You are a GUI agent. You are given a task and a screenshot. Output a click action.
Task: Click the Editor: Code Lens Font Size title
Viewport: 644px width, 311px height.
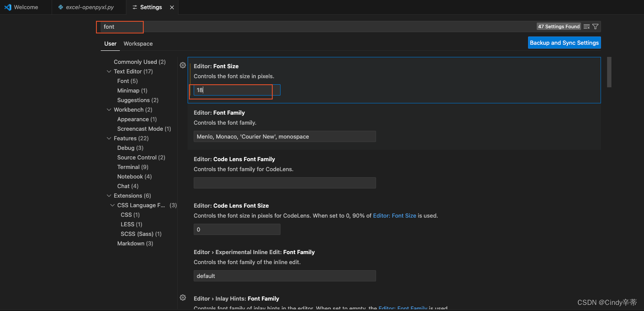231,205
